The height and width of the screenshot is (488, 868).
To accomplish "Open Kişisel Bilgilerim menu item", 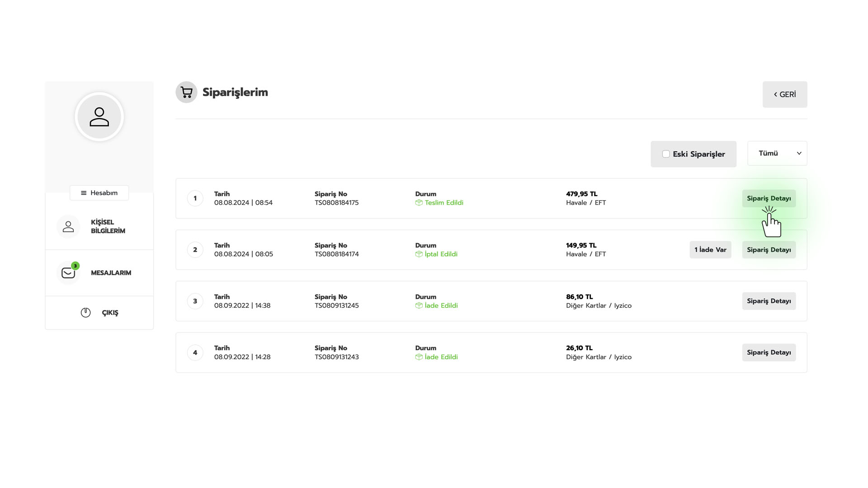I will point(108,226).
